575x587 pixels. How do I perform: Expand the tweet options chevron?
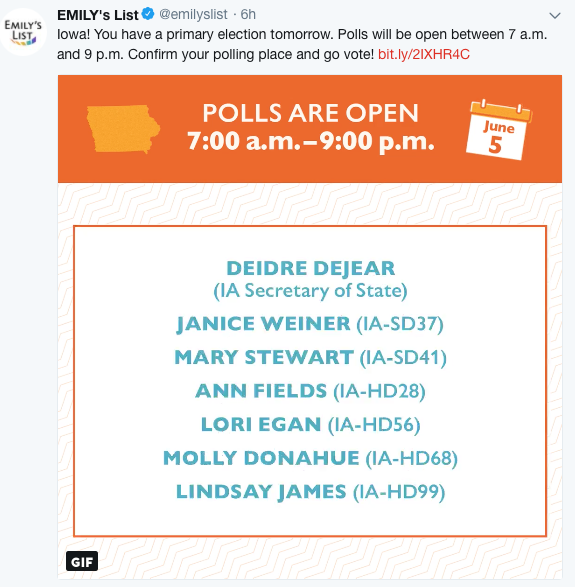coord(554,15)
